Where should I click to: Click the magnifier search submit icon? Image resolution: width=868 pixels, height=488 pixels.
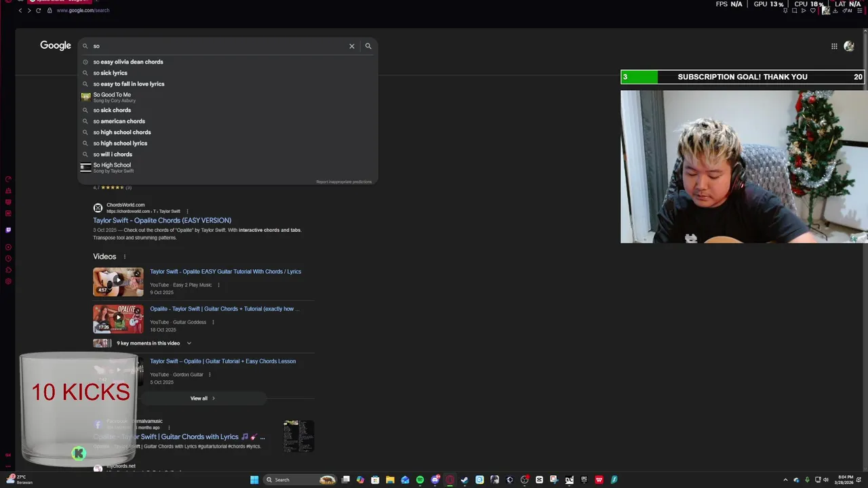click(368, 46)
